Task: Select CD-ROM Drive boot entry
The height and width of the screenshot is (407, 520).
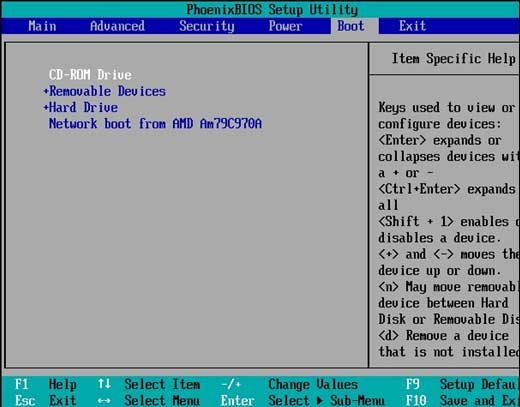Action: pos(90,75)
